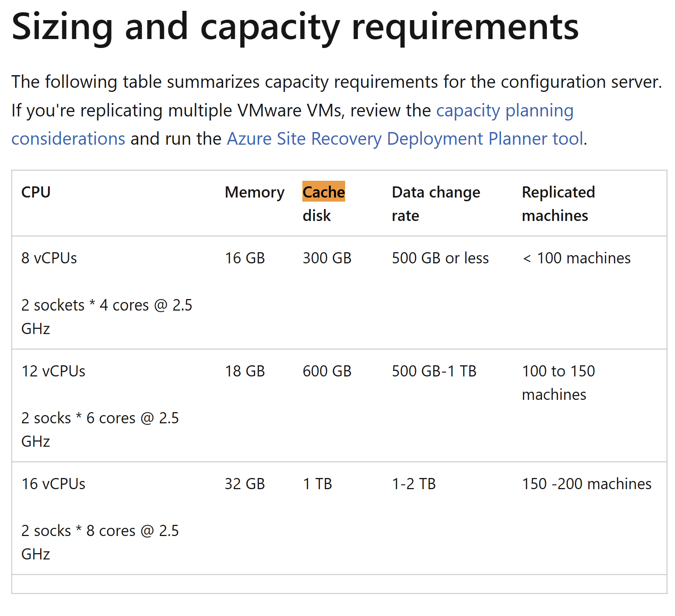This screenshot has height=616, width=675.
Task: Click the 150 -200 machines cell
Action: click(586, 484)
